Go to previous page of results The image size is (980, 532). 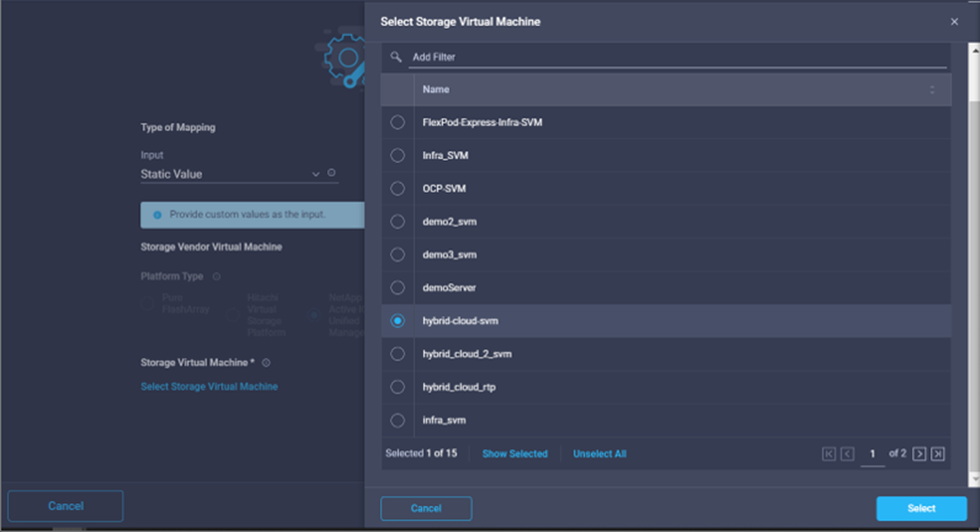click(847, 454)
